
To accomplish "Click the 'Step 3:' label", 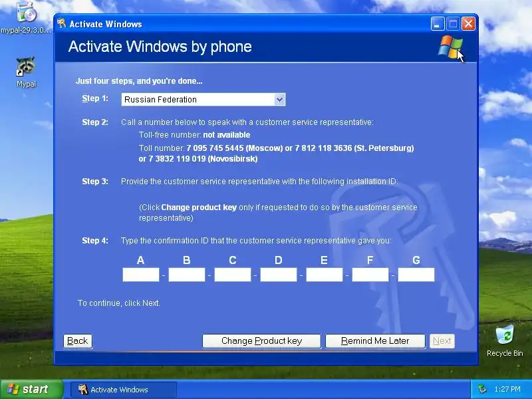I will click(x=95, y=182).
